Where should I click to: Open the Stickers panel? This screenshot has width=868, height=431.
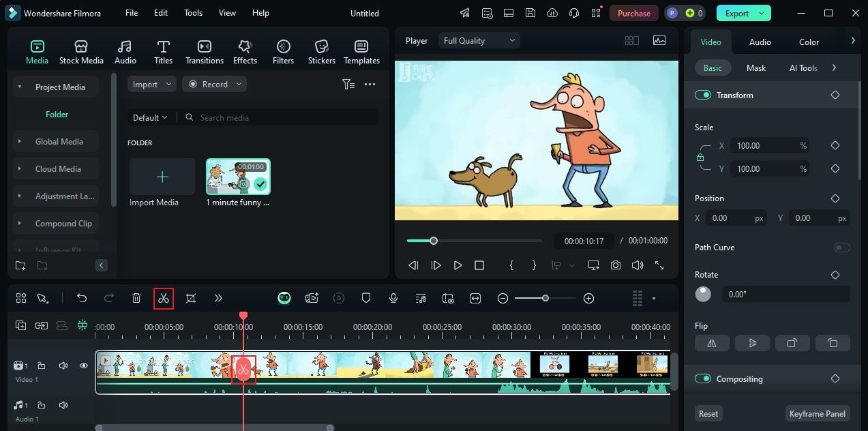tap(321, 53)
